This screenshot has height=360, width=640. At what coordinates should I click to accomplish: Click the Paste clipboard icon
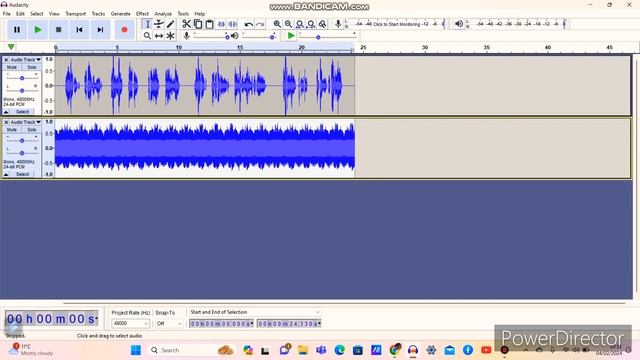(x=209, y=24)
